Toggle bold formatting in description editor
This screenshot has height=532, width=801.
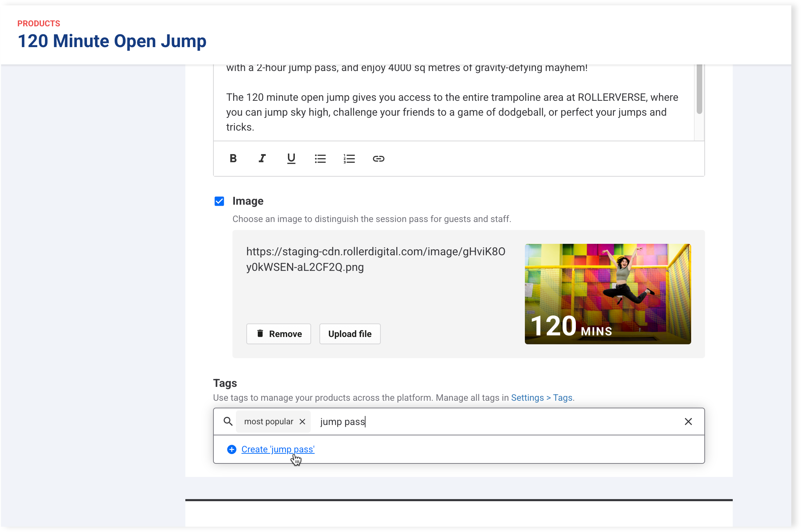[233, 159]
